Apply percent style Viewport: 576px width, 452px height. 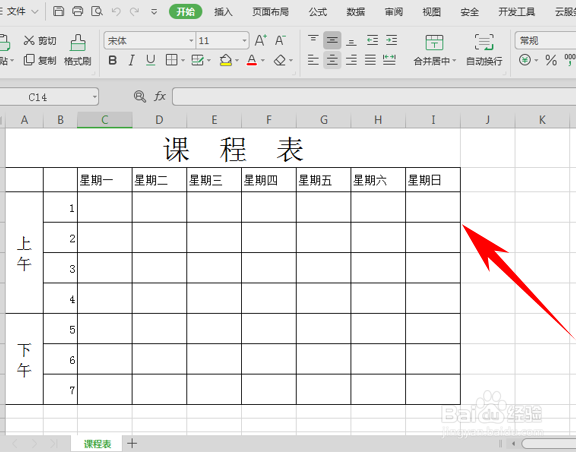point(551,60)
